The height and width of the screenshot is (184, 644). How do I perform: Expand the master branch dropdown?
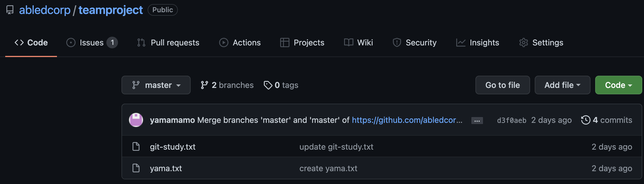click(x=156, y=85)
